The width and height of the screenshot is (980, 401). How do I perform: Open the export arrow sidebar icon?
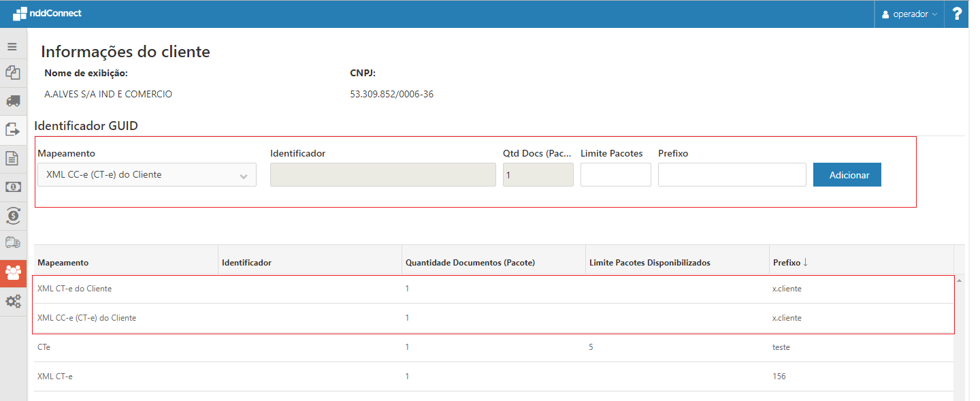pyautogui.click(x=12, y=129)
